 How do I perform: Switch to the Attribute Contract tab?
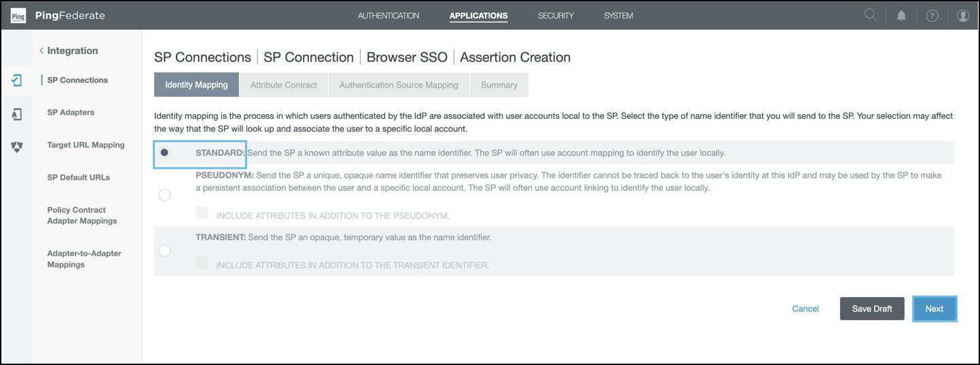283,85
